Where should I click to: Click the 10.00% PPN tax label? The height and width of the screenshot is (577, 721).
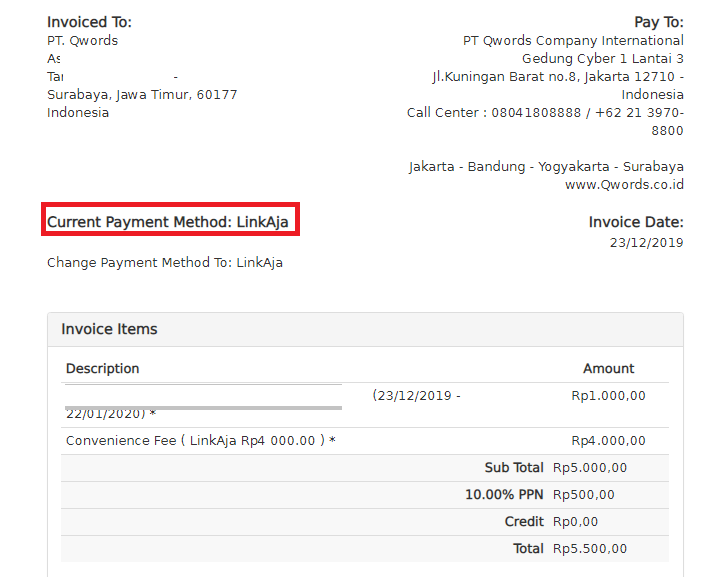[504, 494]
